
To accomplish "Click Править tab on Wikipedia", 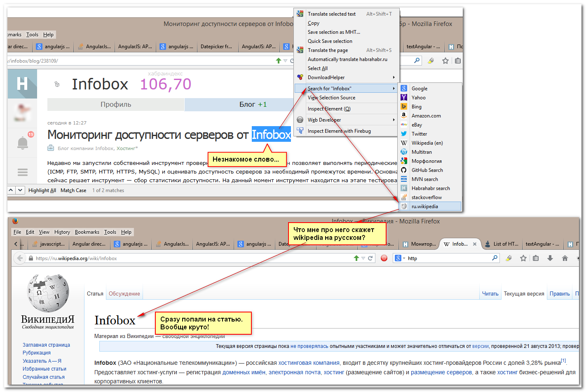I will click(560, 294).
